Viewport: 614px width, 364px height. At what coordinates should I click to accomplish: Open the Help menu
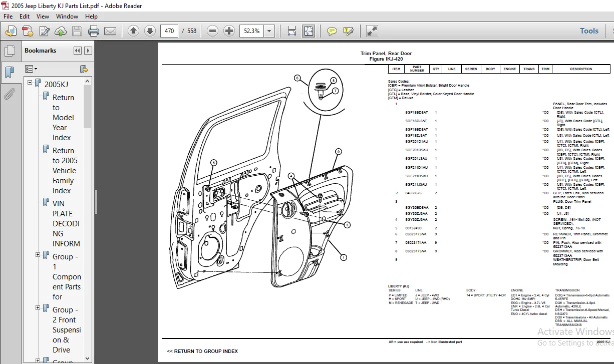(x=91, y=16)
